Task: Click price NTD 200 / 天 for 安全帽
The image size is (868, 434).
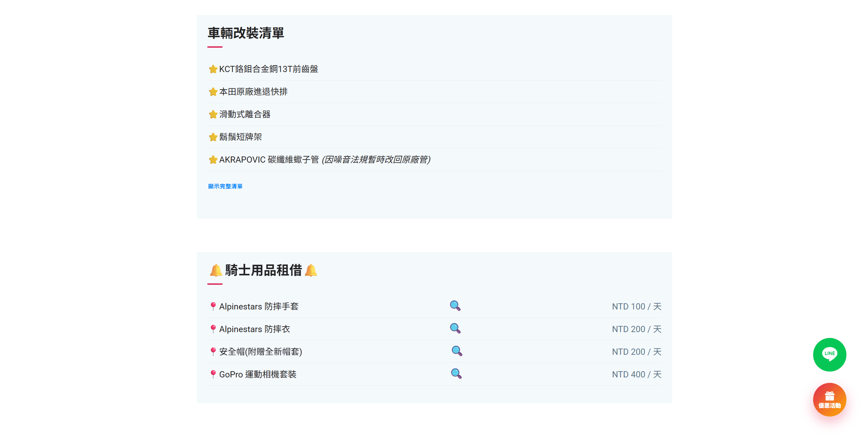Action: pyautogui.click(x=637, y=352)
